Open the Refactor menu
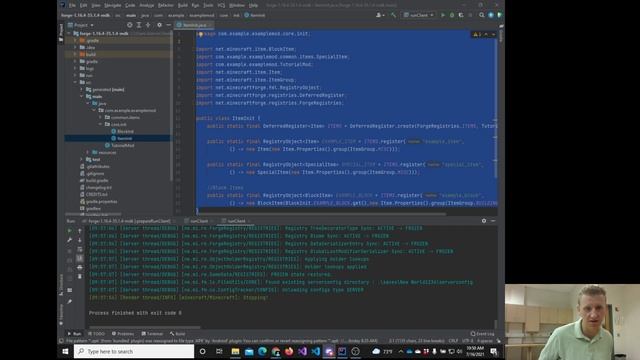The height and width of the screenshot is (360, 640). point(166,5)
